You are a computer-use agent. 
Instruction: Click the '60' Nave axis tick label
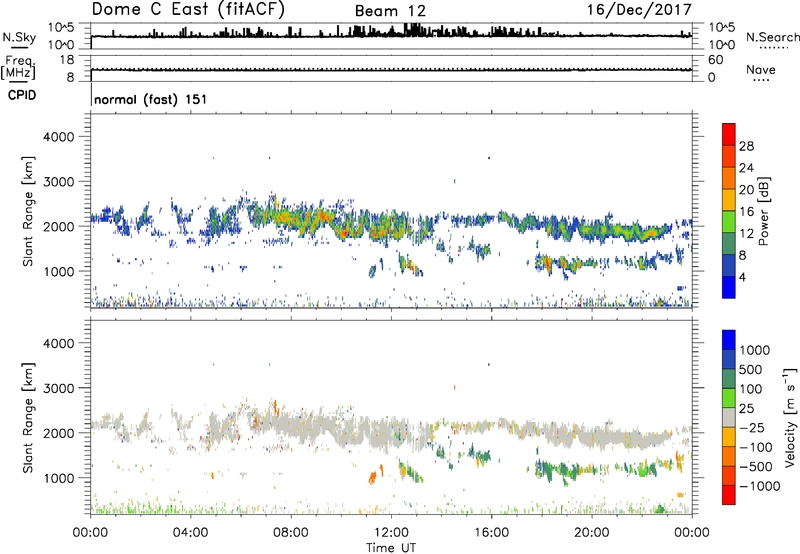(x=715, y=60)
